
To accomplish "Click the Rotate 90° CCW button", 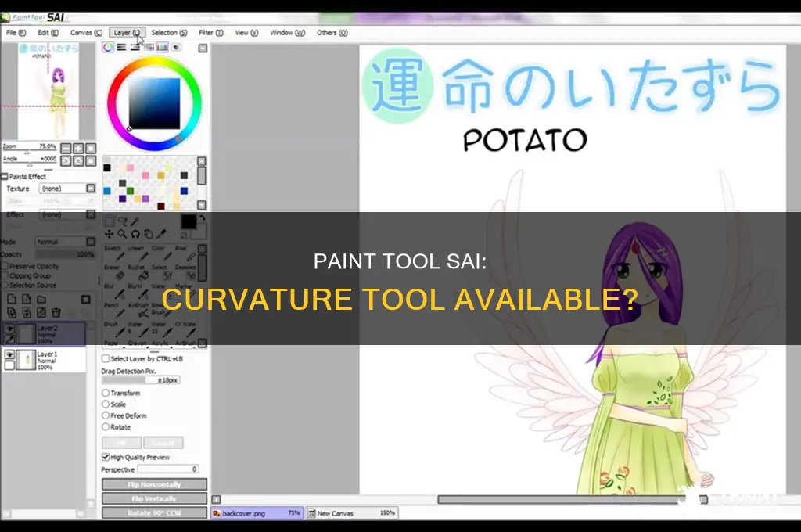I will (x=154, y=512).
